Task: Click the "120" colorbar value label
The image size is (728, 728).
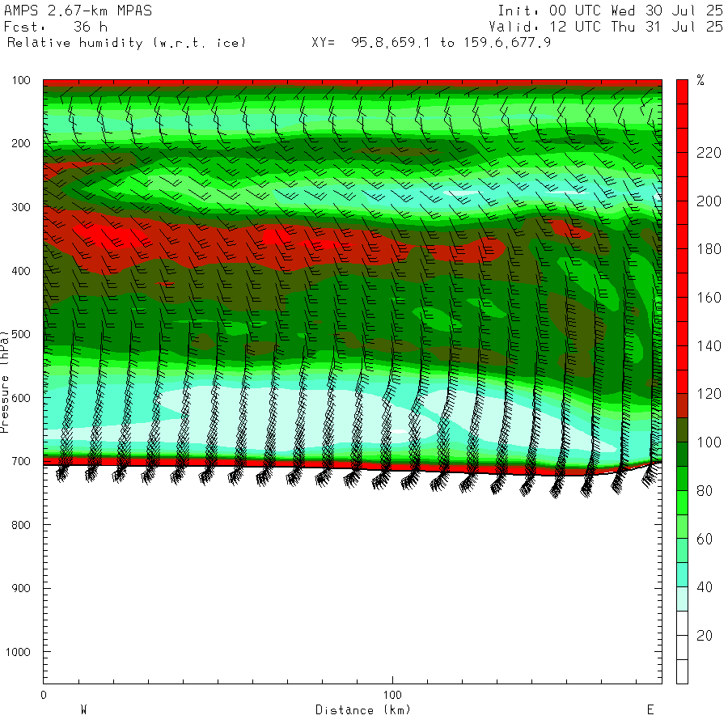Action: (709, 394)
